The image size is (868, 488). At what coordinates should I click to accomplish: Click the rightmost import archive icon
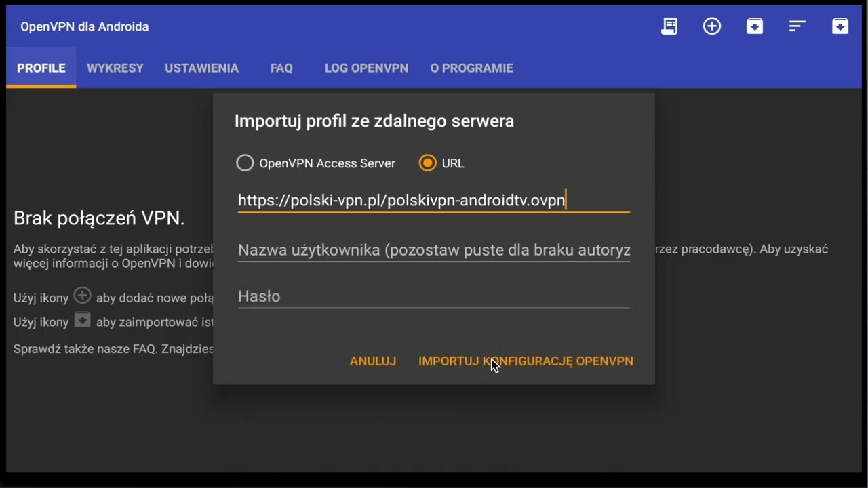tap(840, 26)
